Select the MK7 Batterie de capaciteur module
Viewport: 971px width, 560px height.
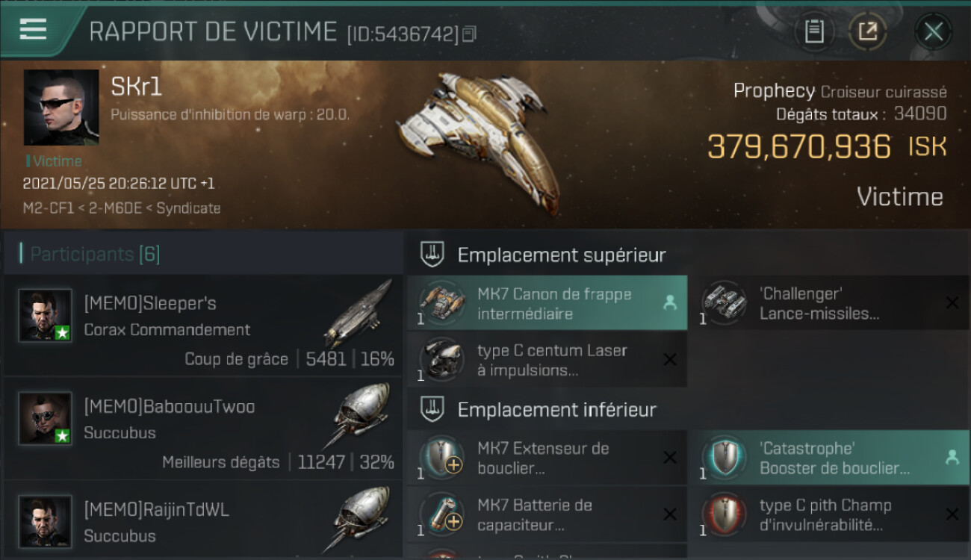pyautogui.click(x=547, y=514)
